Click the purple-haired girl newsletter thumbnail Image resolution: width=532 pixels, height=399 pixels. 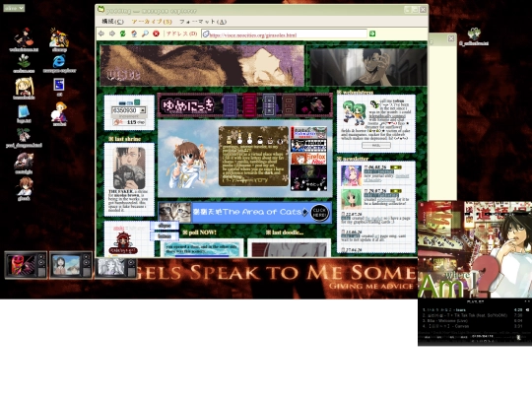[x=351, y=175]
